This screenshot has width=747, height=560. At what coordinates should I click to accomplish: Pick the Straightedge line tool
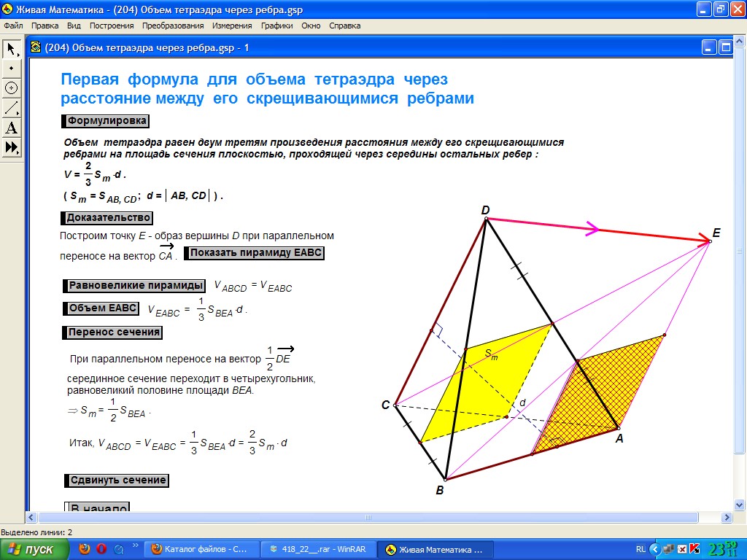[11, 109]
